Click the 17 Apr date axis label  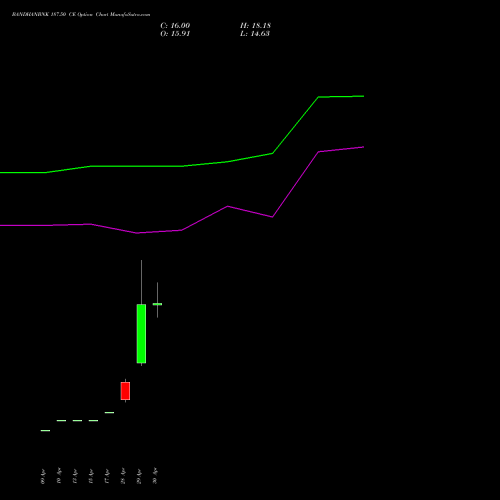[107, 476]
